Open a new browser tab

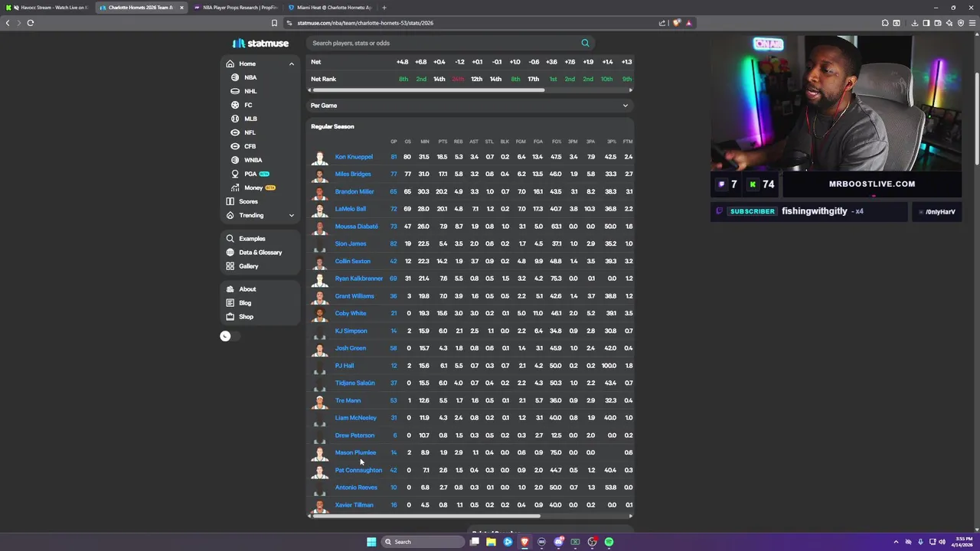tap(384, 8)
